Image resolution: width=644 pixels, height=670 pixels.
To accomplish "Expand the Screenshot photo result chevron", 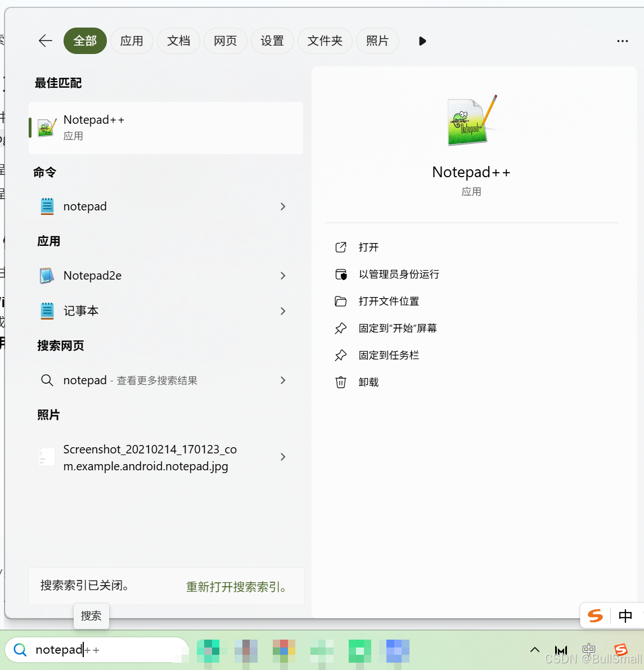I will click(283, 457).
